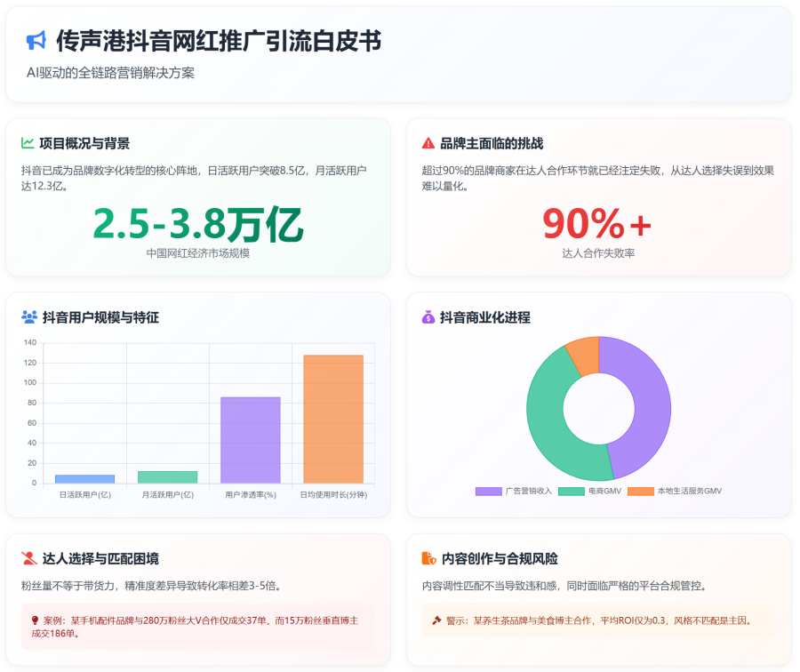Click the blue 日活跃用户 bar
The image size is (800, 672).
pyautogui.click(x=84, y=479)
